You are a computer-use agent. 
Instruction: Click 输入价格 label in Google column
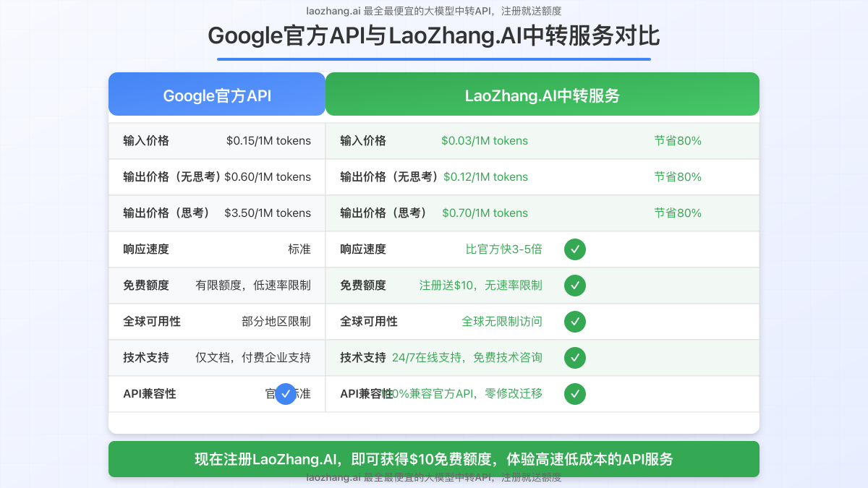(146, 141)
